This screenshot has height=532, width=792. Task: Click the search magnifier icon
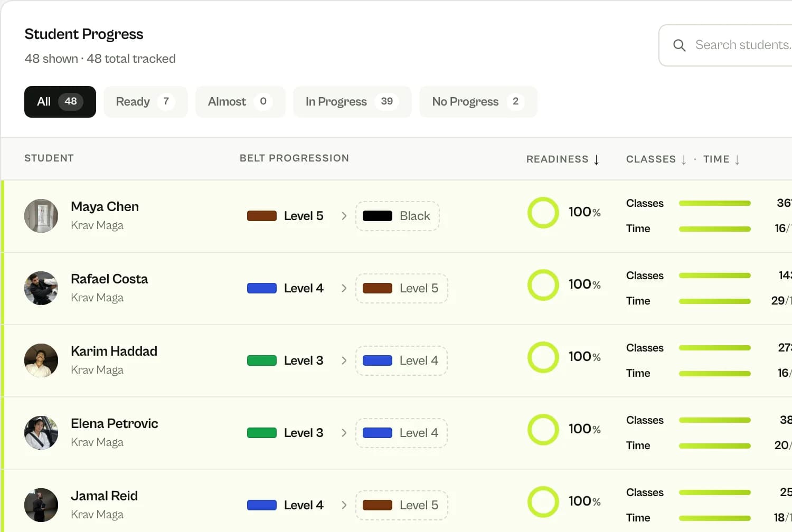coord(679,45)
